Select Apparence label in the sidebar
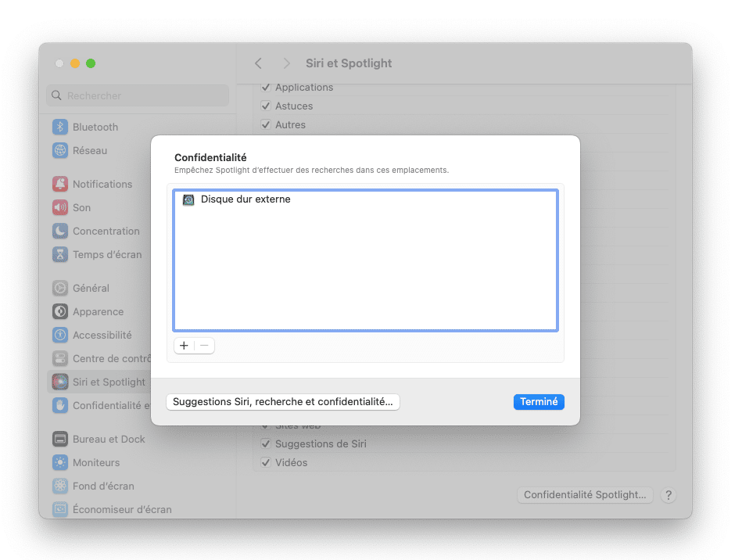This screenshot has height=560, width=742. 98,311
